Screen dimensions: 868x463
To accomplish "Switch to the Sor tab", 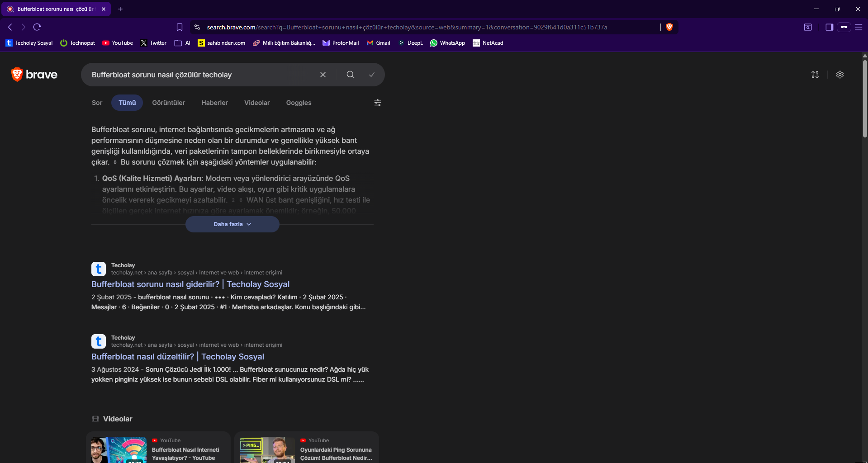I will point(97,103).
